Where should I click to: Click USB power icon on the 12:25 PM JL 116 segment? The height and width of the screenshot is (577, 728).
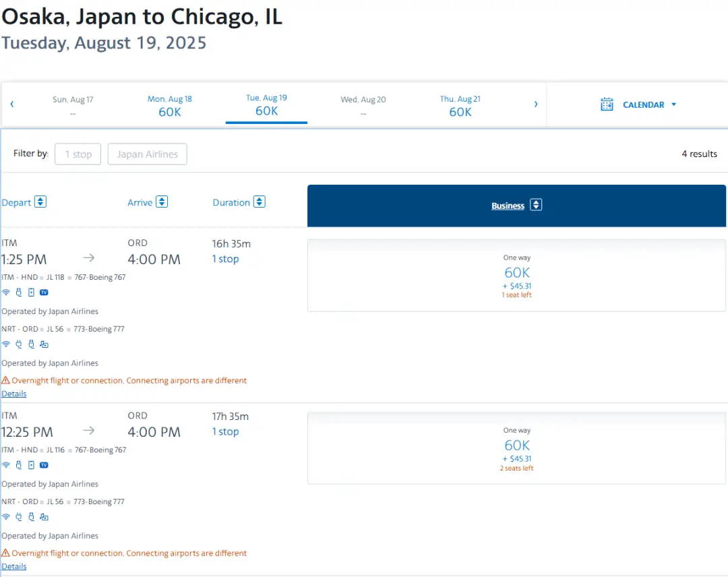19,465
